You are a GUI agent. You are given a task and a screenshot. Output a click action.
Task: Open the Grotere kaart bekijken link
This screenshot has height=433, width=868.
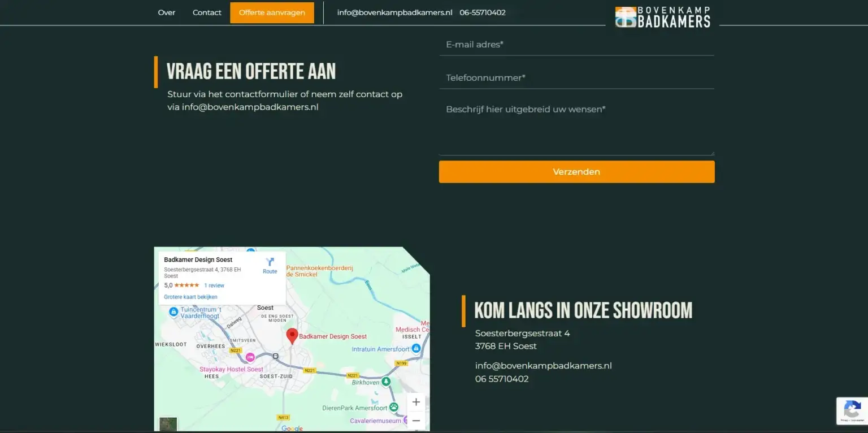(190, 297)
